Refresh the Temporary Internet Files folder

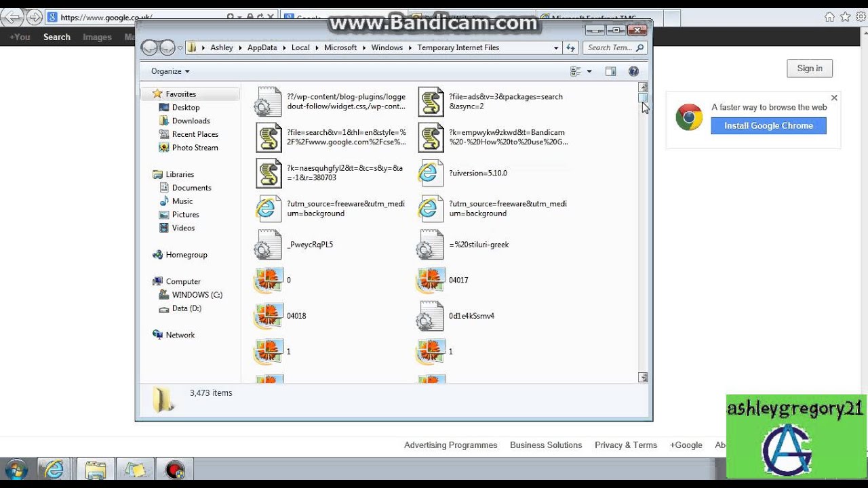[570, 47]
